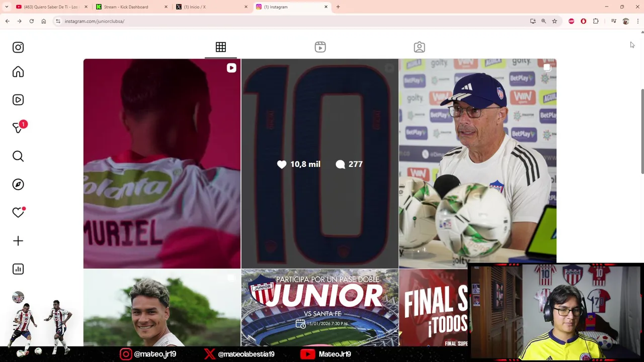This screenshot has width=644, height=362.
Task: Open the Chrome profile avatar
Action: (626, 21)
